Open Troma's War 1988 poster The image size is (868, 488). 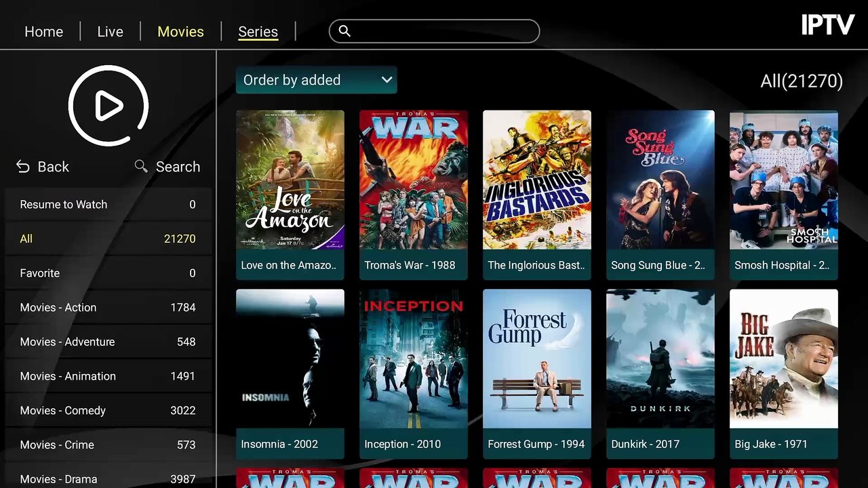pos(414,180)
